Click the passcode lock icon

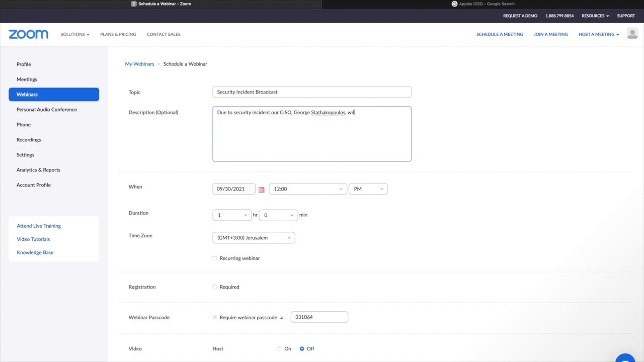click(x=281, y=318)
